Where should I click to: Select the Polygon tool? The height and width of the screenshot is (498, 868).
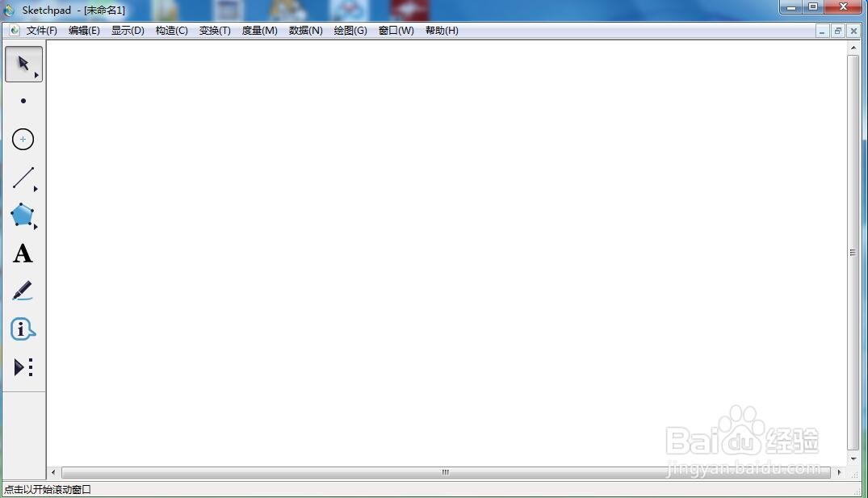[x=23, y=215]
